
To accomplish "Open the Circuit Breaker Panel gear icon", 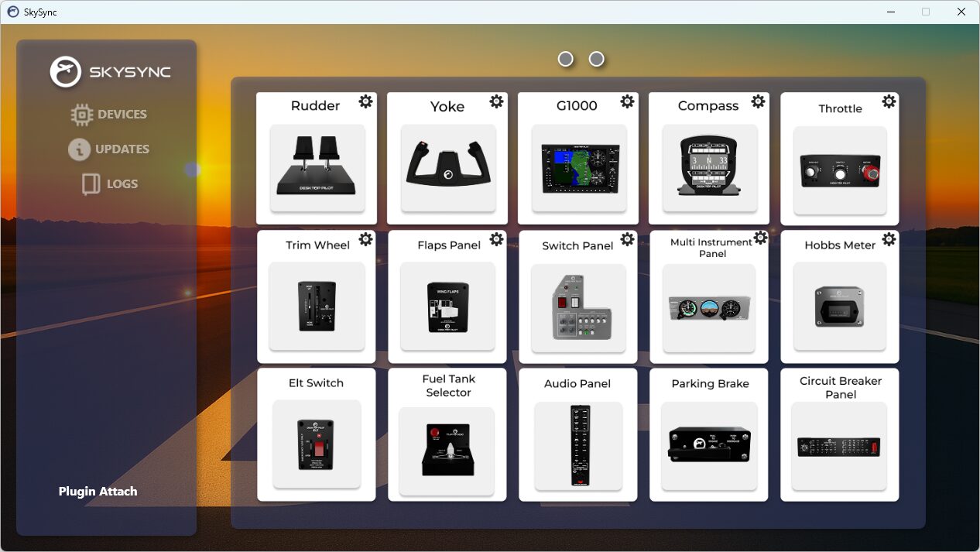I will click(x=889, y=378).
